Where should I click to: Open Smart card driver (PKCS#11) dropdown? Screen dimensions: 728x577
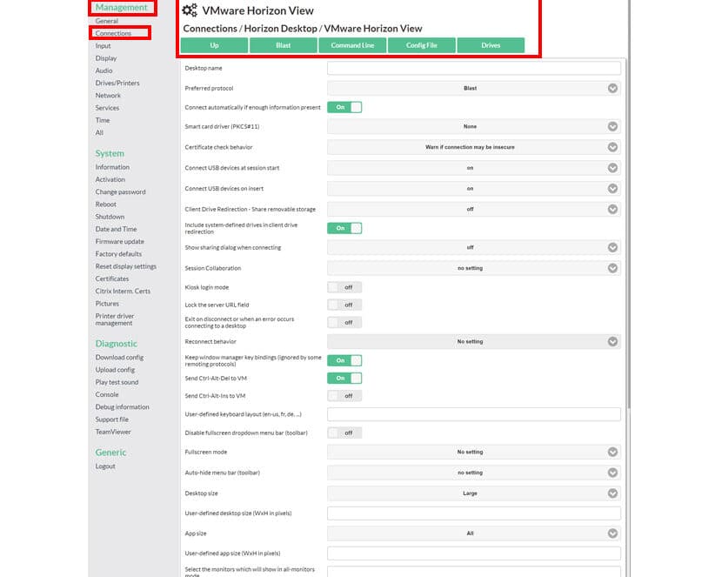[473, 126]
